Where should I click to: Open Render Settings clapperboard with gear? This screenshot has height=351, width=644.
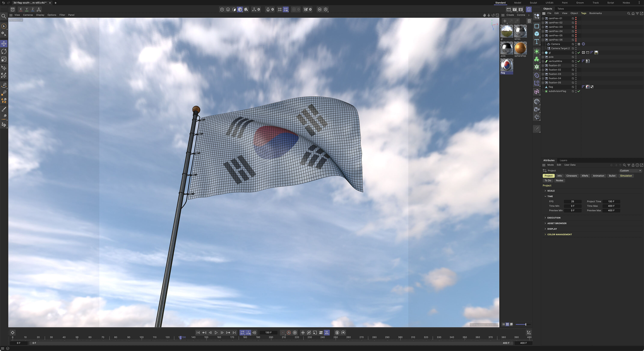click(521, 9)
